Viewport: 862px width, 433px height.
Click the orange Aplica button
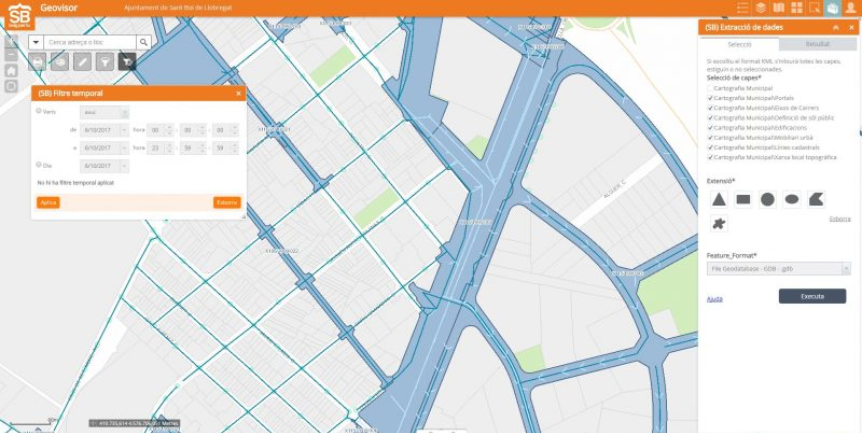pyautogui.click(x=48, y=203)
